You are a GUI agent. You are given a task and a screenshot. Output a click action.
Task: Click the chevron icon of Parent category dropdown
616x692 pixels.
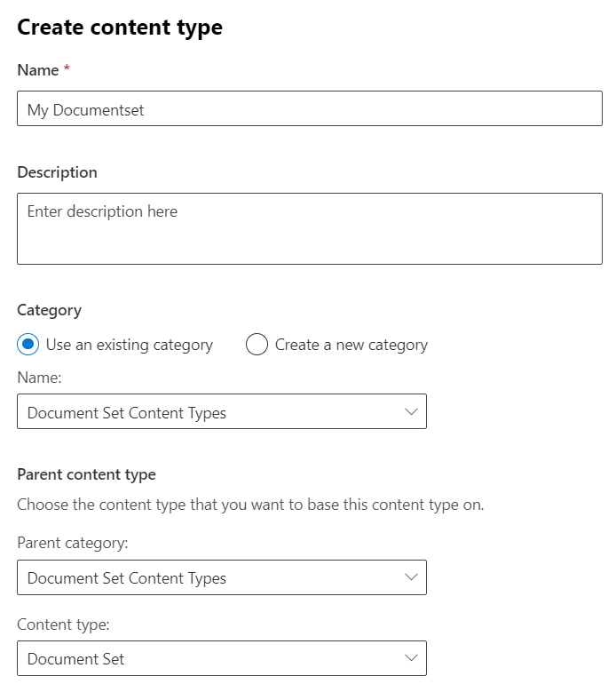[x=410, y=577]
